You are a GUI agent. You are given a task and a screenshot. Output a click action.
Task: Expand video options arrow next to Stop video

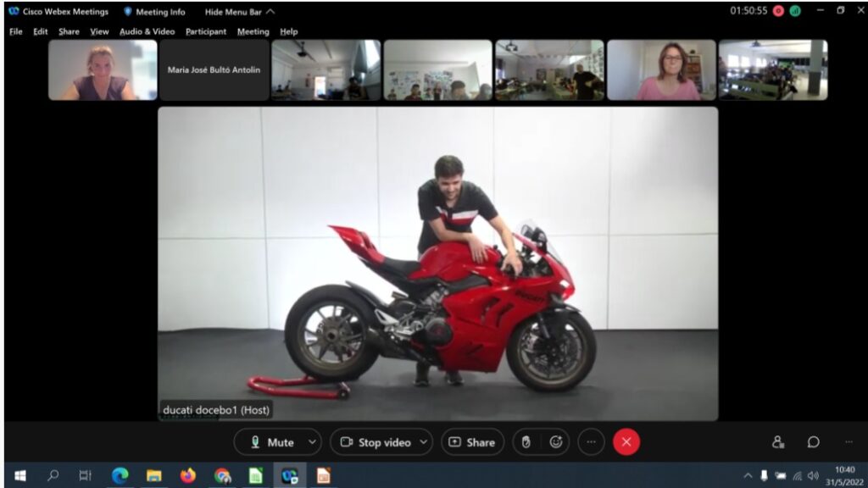424,442
